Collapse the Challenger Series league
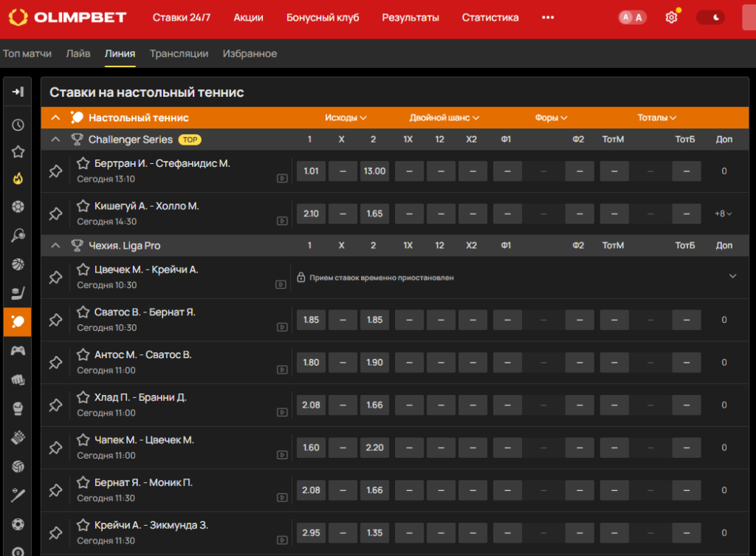Image resolution: width=756 pixels, height=556 pixels. click(56, 140)
